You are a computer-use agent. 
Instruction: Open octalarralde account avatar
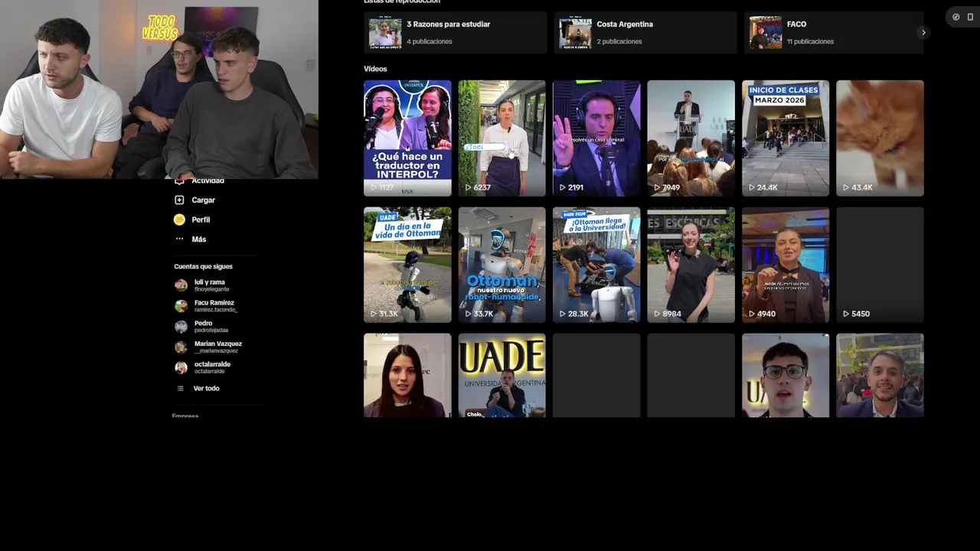coord(181,367)
